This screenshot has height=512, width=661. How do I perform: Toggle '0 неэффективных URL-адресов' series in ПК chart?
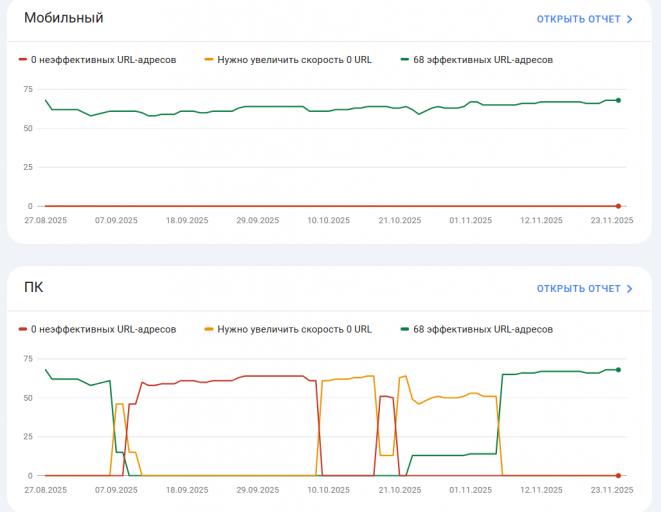pos(103,329)
